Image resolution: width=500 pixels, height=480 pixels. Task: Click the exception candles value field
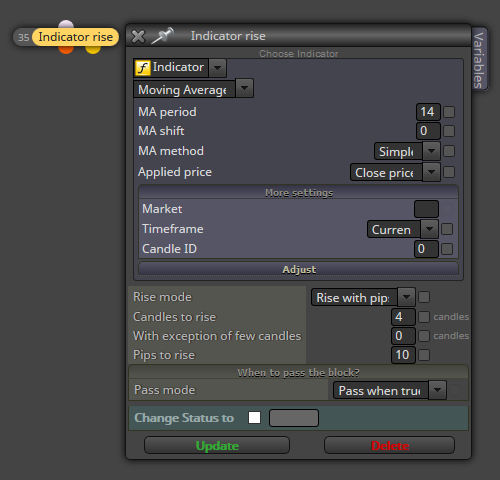pos(403,336)
